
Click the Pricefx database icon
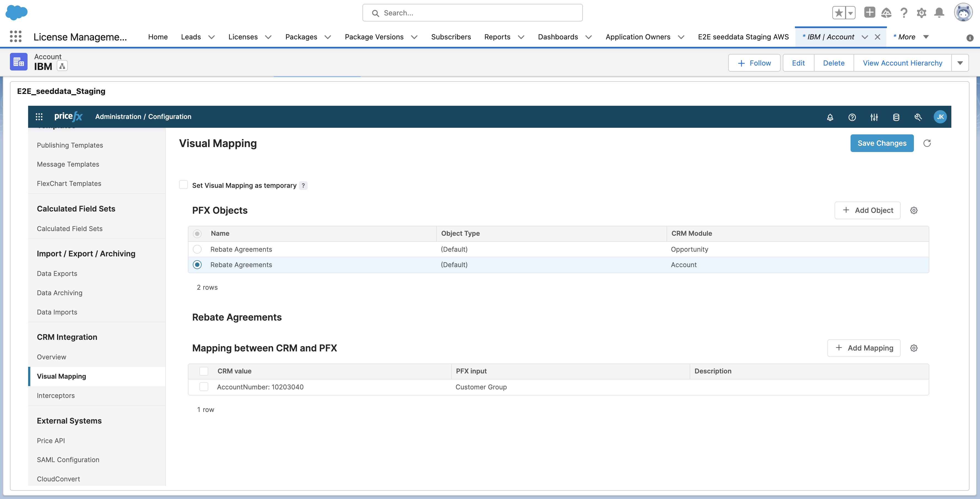tap(896, 117)
